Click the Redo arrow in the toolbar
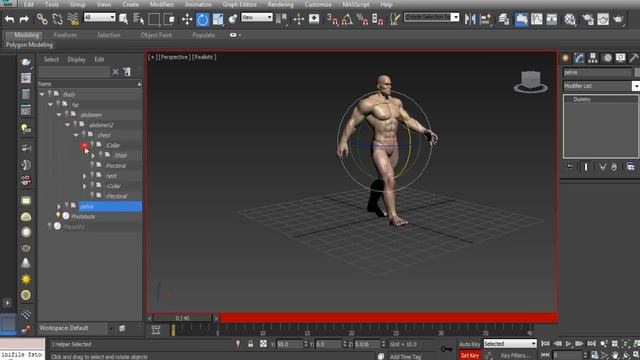The image size is (640, 360). click(x=24, y=19)
